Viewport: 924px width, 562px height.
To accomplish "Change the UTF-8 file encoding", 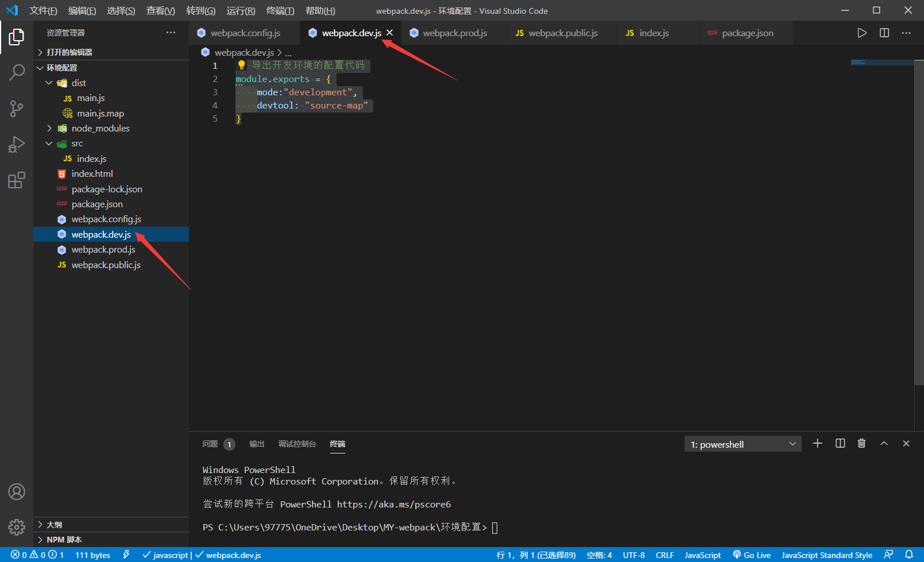I will click(634, 555).
